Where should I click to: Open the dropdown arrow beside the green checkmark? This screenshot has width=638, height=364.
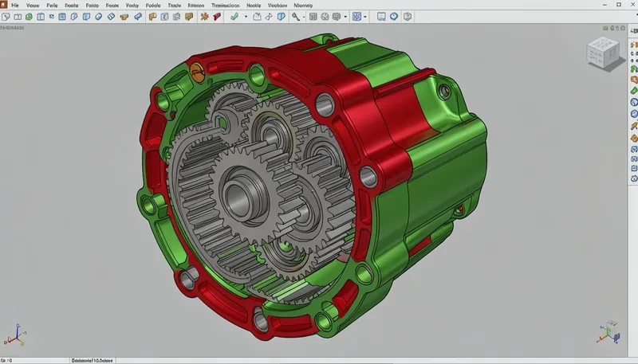click(246, 17)
